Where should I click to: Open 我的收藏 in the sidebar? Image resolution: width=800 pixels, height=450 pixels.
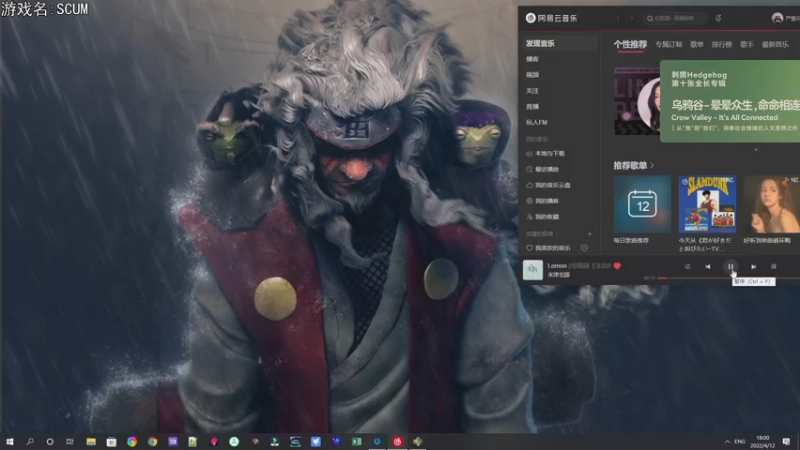tap(543, 217)
